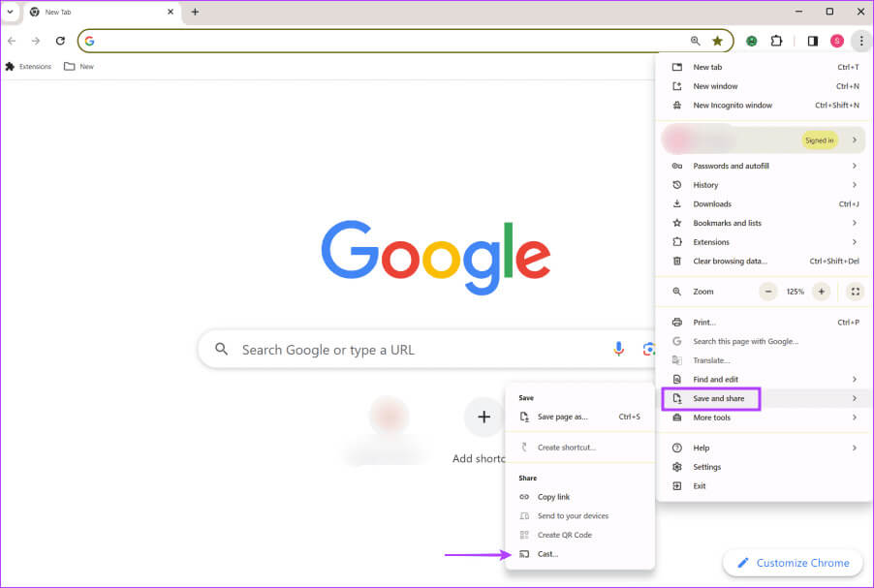Image resolution: width=874 pixels, height=588 pixels.
Task: Click the Google Lens camera icon
Action: pyautogui.click(x=648, y=349)
